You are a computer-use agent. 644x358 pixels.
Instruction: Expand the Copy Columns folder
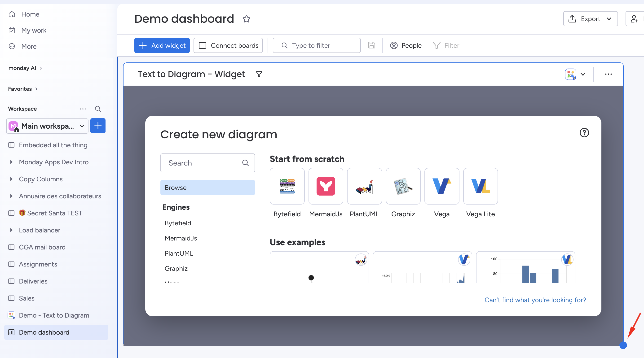[11, 179]
